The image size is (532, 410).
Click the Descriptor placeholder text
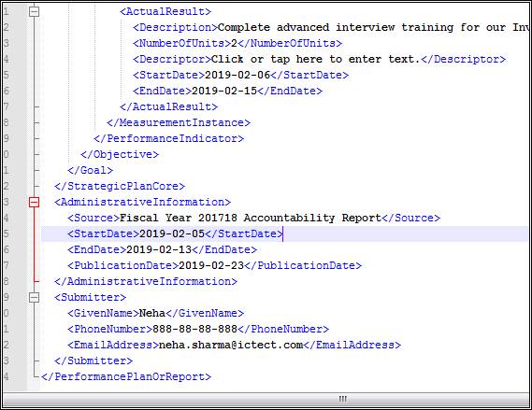click(315, 59)
